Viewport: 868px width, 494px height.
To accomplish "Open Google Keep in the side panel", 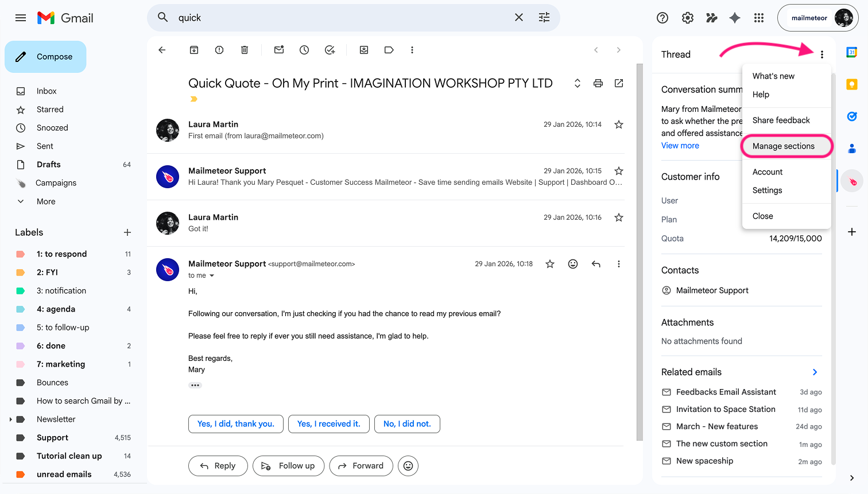I will coord(852,84).
